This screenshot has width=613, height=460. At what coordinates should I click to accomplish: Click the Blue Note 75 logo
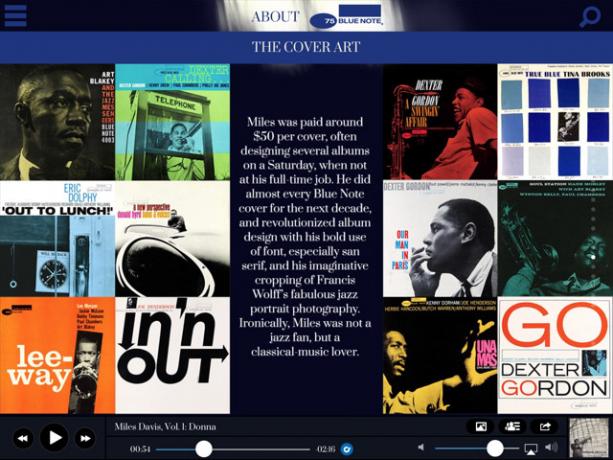pyautogui.click(x=346, y=17)
